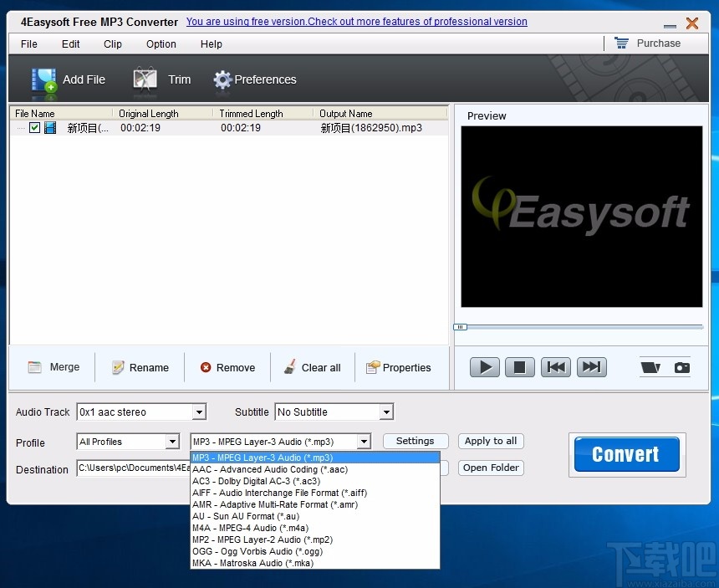The image size is (719, 588).
Task: Toggle selection of the loaded MP3 file
Action: 33,127
